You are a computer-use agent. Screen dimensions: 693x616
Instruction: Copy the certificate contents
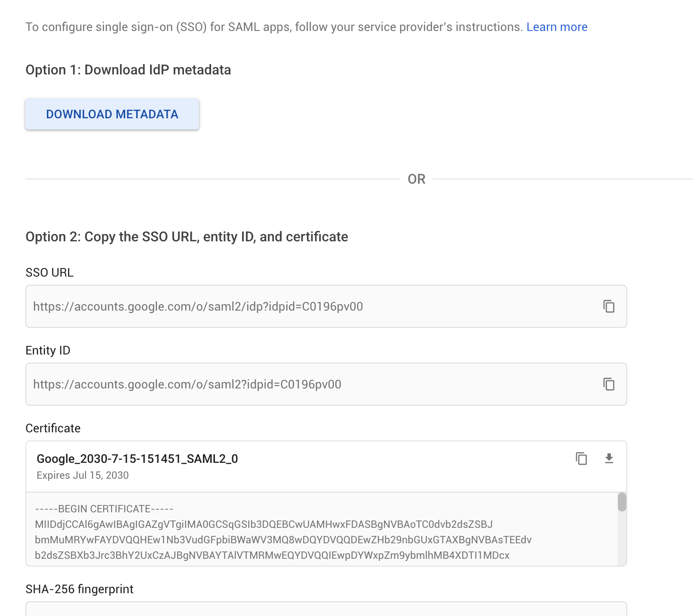[581, 459]
